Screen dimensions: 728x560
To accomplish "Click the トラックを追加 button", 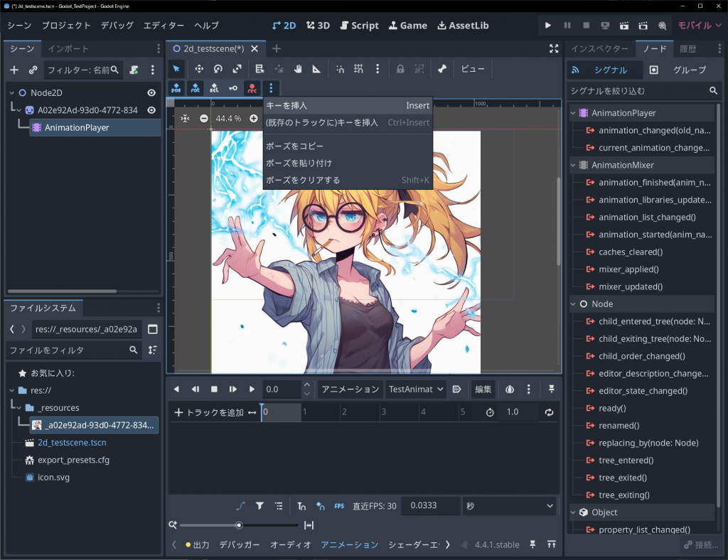I will pyautogui.click(x=209, y=412).
